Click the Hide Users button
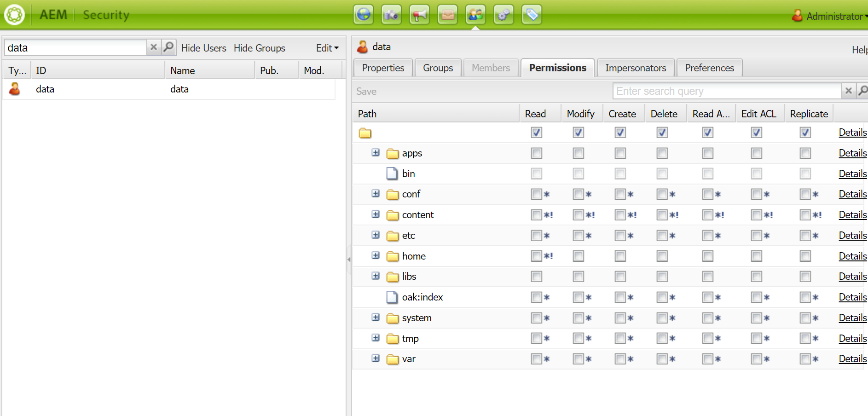The image size is (868, 416). point(204,48)
